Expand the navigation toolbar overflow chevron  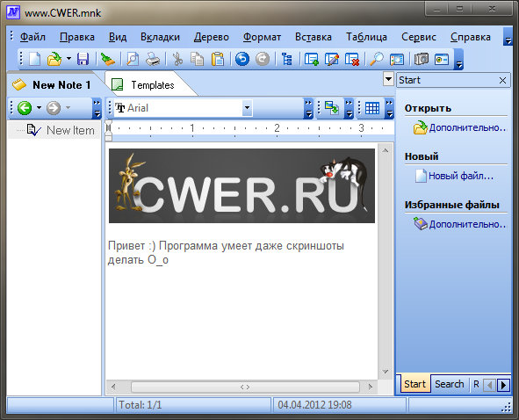pyautogui.click(x=97, y=108)
